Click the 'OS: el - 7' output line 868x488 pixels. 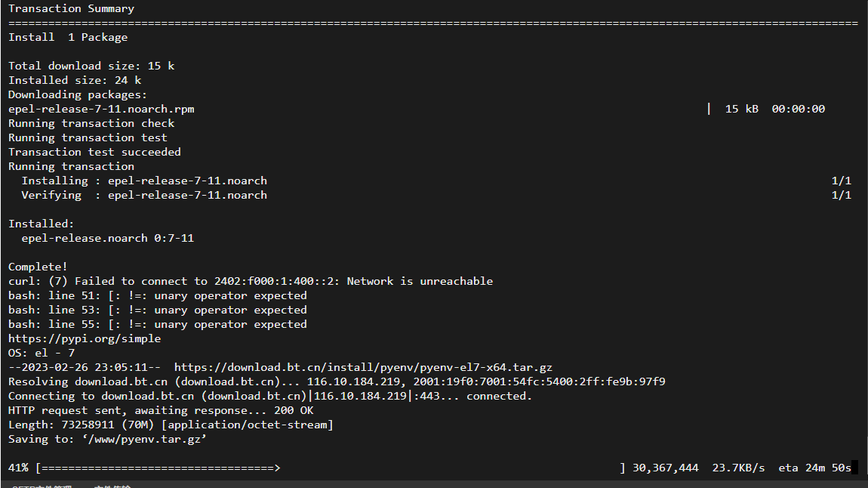click(42, 353)
